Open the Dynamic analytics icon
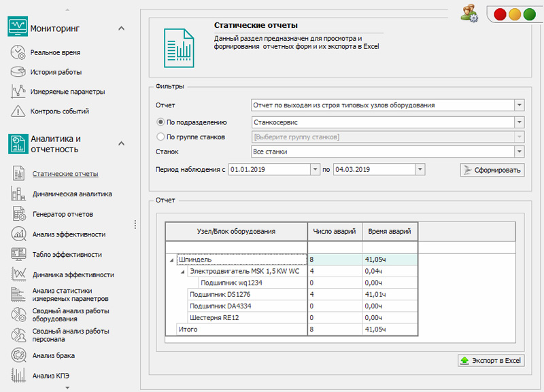The width and height of the screenshot is (544, 392). coord(18,194)
